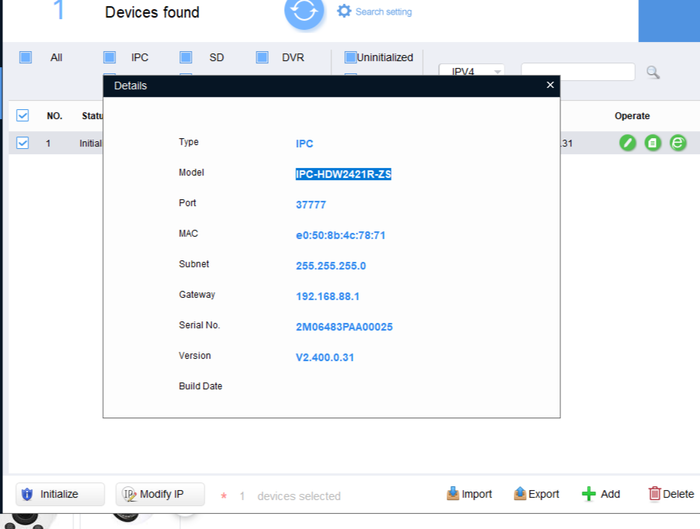Click the Details dialog title bar
The width and height of the screenshot is (700, 529).
(x=332, y=86)
